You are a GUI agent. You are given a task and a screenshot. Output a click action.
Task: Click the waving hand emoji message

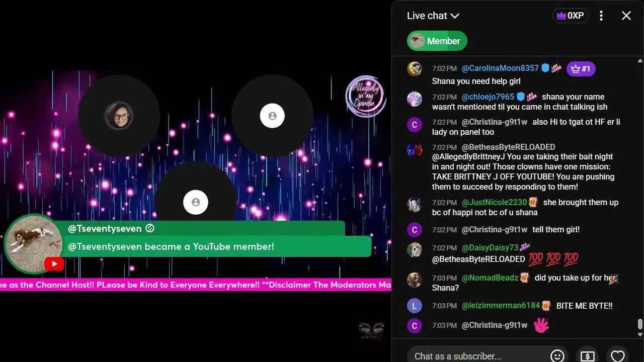click(x=541, y=325)
